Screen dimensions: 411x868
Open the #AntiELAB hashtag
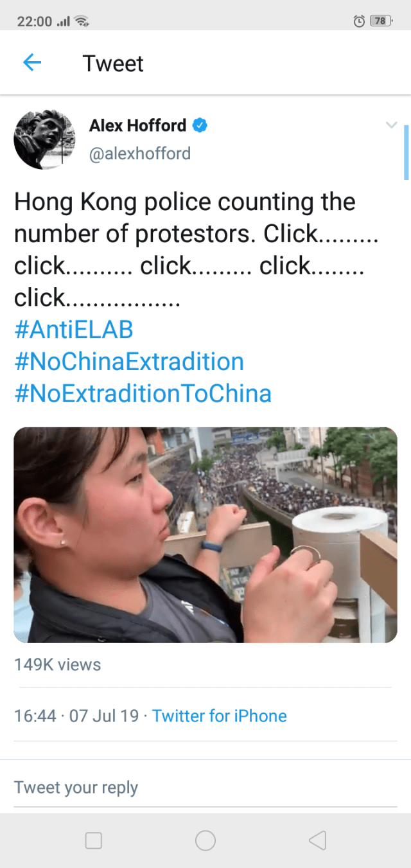[74, 330]
